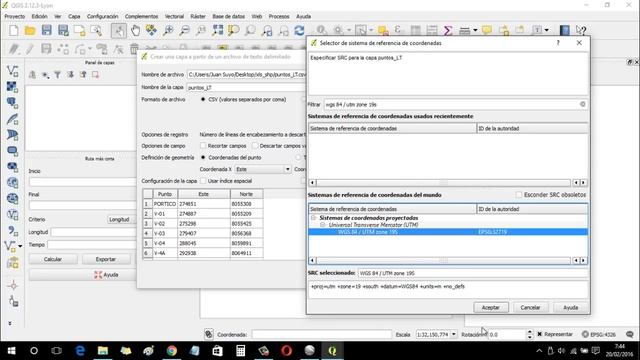Click the Refresh map icon

299,30
